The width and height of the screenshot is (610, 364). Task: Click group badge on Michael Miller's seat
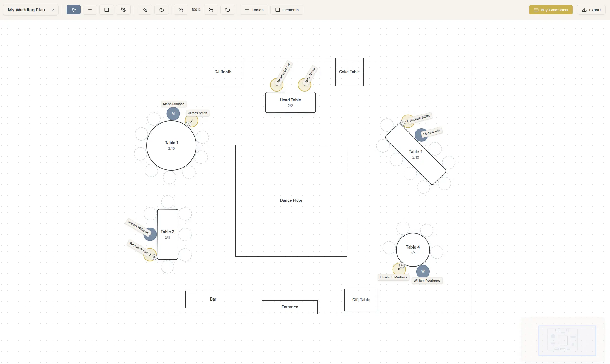pos(403,122)
